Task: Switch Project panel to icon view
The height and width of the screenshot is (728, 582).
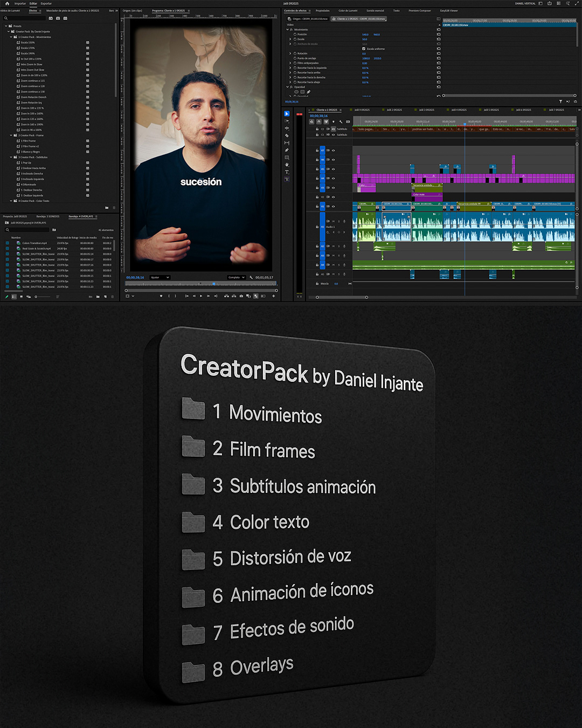Action: [x=22, y=297]
